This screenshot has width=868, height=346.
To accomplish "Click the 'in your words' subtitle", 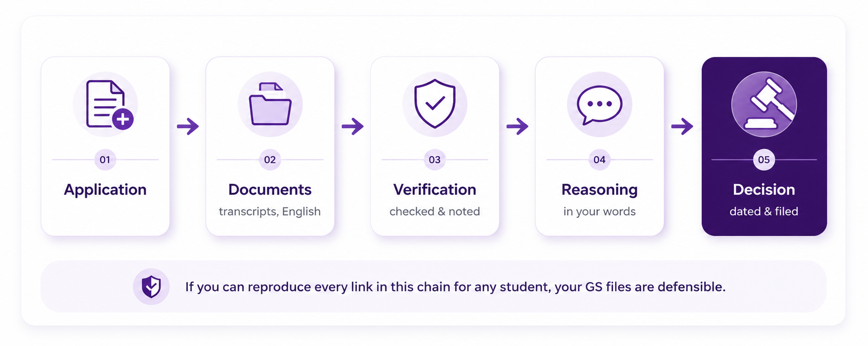I will 599,211.
